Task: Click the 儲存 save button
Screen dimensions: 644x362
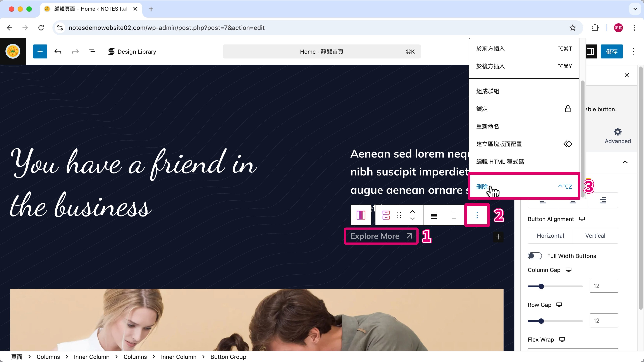Action: [611, 51]
